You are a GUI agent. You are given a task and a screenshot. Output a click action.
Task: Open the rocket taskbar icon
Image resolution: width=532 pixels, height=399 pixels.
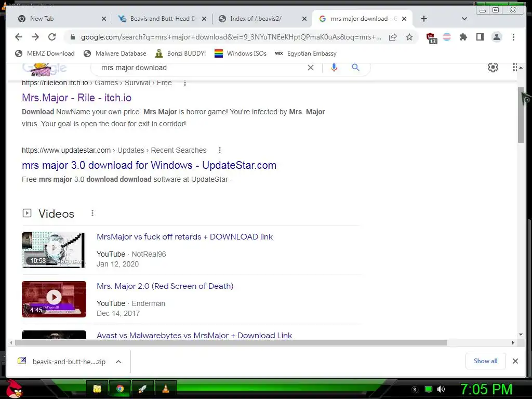142,389
